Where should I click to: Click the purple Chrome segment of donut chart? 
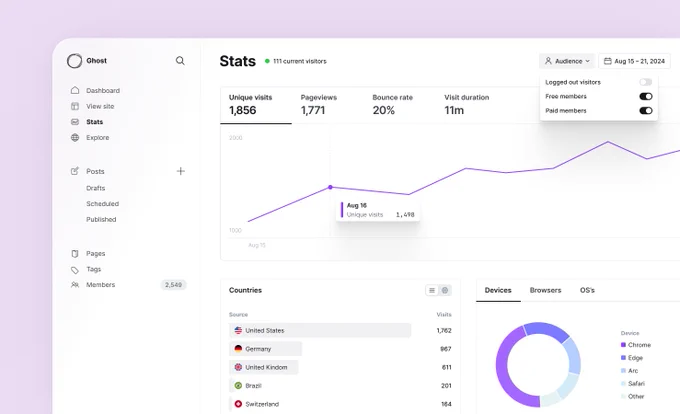point(502,368)
